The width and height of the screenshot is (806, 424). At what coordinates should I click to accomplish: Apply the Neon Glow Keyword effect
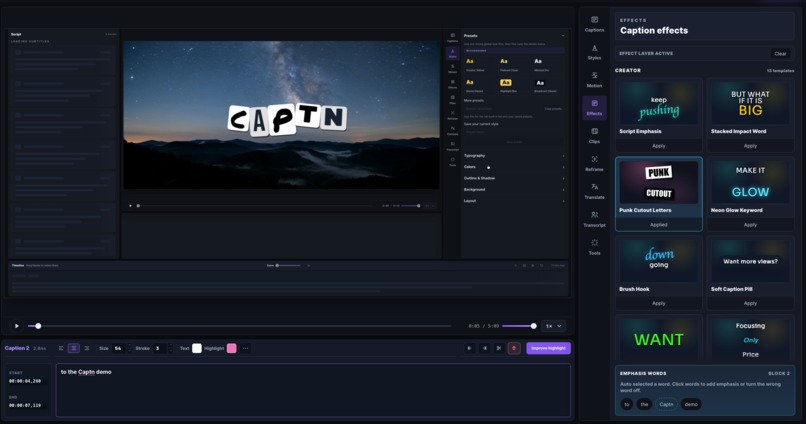coord(750,225)
